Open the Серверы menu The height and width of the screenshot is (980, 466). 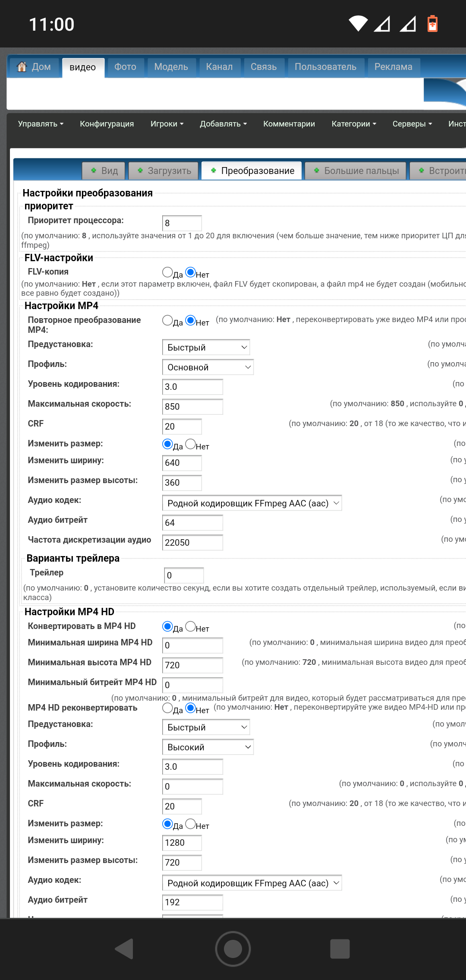coord(412,124)
